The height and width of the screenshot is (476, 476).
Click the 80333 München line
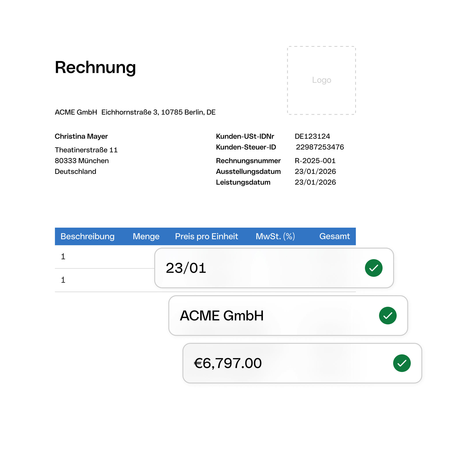(x=82, y=161)
